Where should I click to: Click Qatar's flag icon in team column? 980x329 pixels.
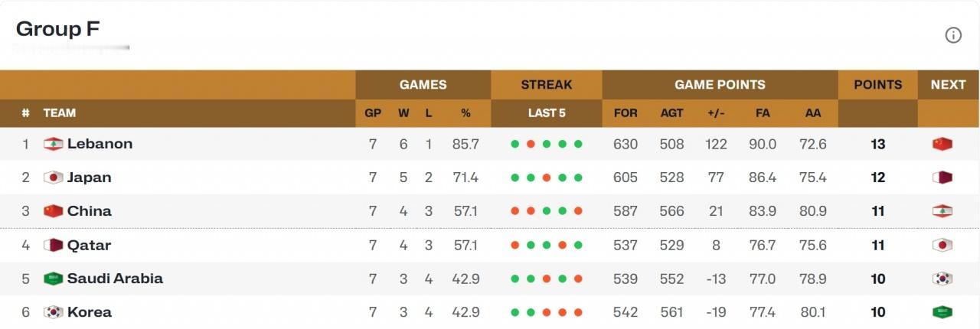pyautogui.click(x=53, y=246)
